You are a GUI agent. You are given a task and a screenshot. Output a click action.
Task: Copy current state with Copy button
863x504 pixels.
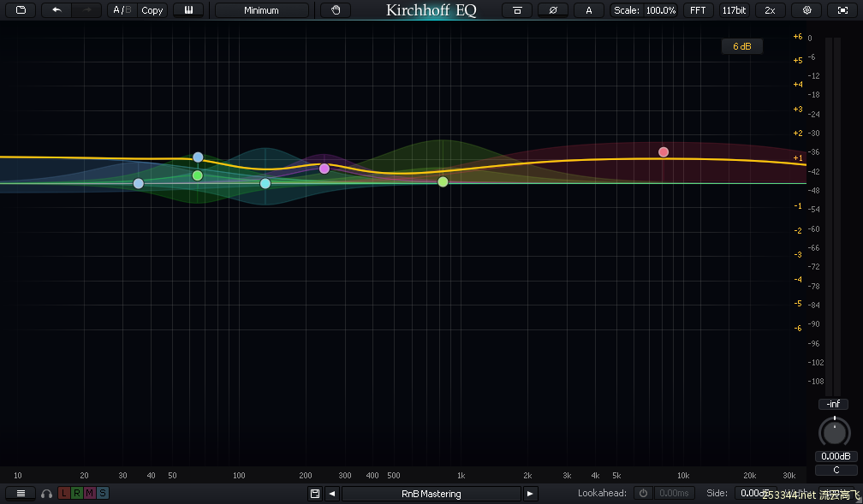[x=152, y=10]
